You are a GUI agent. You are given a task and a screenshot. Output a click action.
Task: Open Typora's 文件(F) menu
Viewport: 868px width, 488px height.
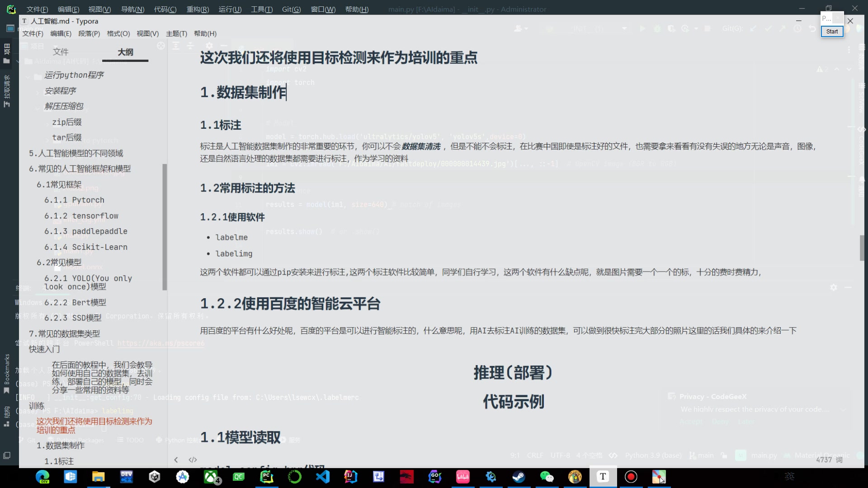[x=33, y=33]
